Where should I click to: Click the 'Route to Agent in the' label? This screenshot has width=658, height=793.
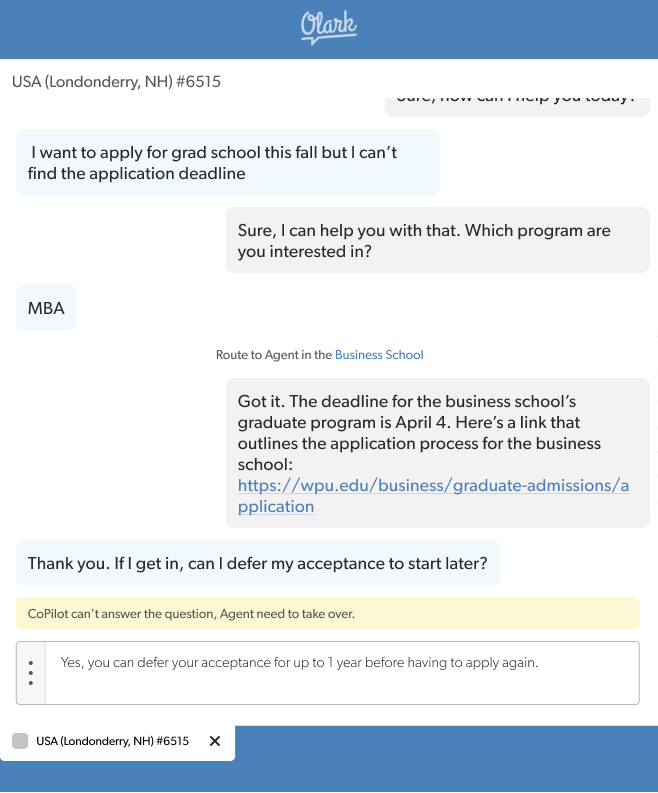(273, 355)
